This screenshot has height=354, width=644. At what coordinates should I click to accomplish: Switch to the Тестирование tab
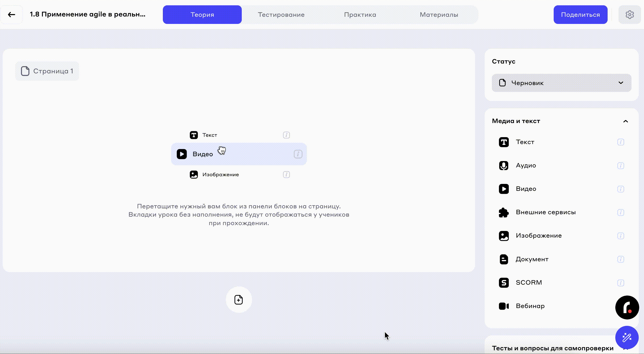click(281, 15)
